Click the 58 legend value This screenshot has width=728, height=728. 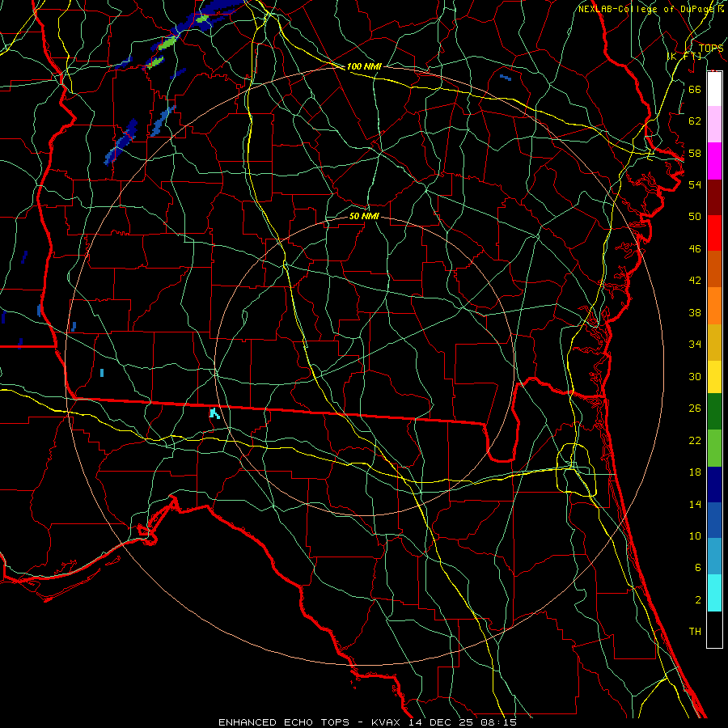pyautogui.click(x=695, y=153)
